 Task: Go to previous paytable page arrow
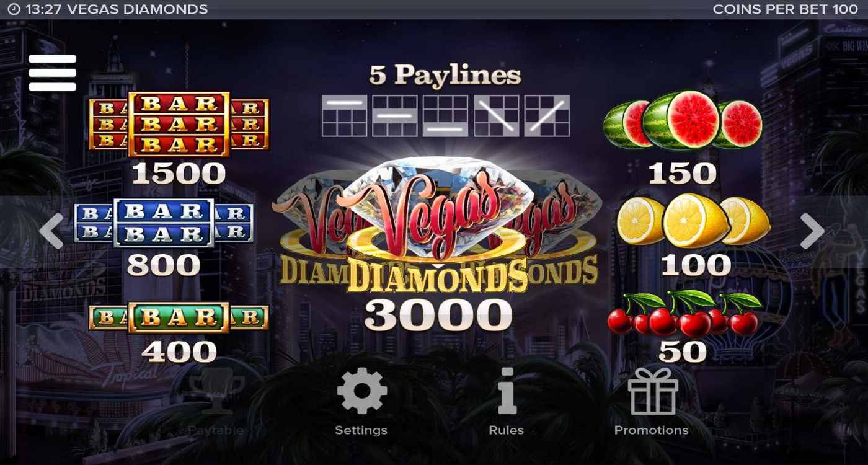[x=51, y=231]
